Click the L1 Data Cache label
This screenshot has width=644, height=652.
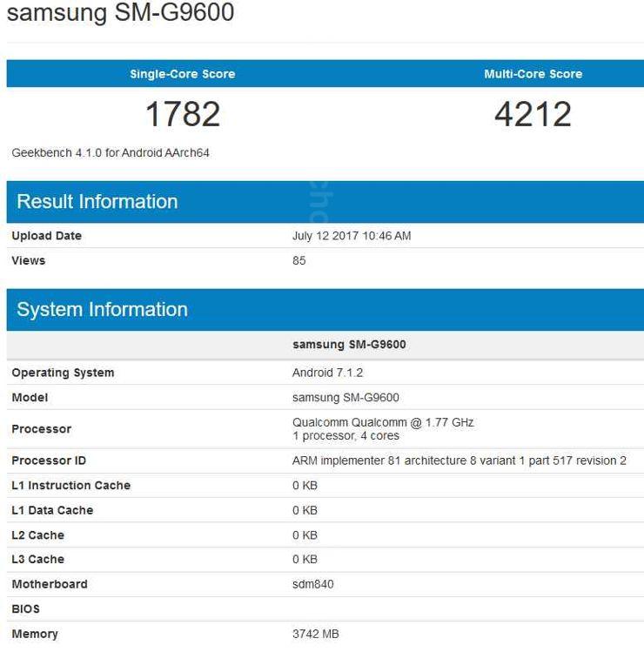coord(52,510)
